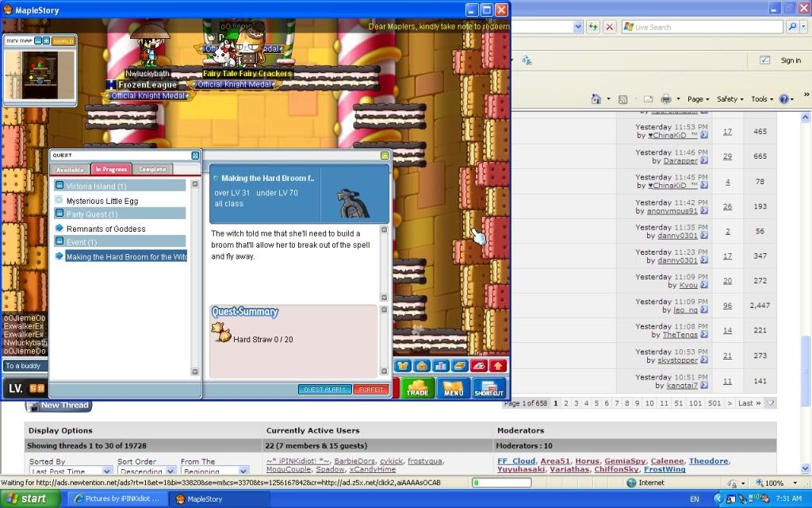Viewport: 812px width, 508px height.
Task: Click the New Thread button
Action: (59, 406)
